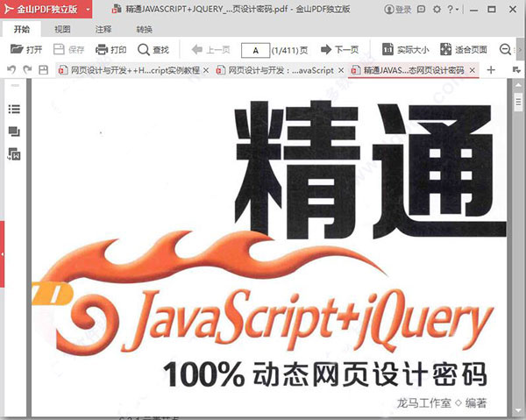Screen dimensions: 526x420
Task: Click the undo arrow icon
Action: coord(11,70)
